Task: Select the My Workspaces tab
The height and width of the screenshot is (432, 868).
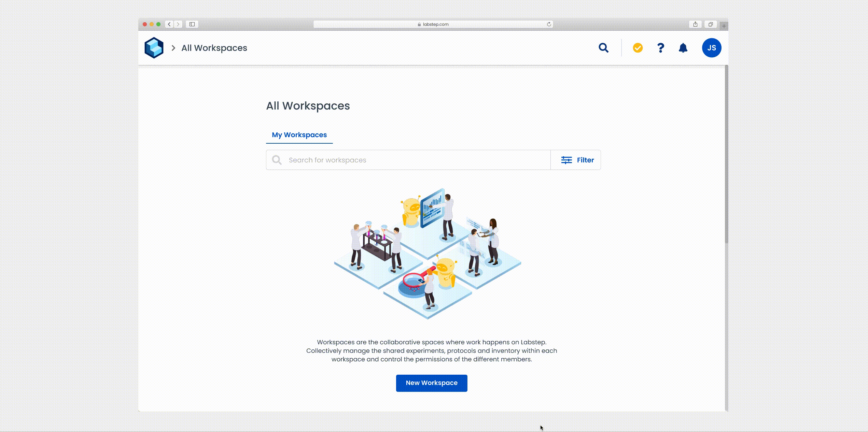Action: [x=299, y=135]
